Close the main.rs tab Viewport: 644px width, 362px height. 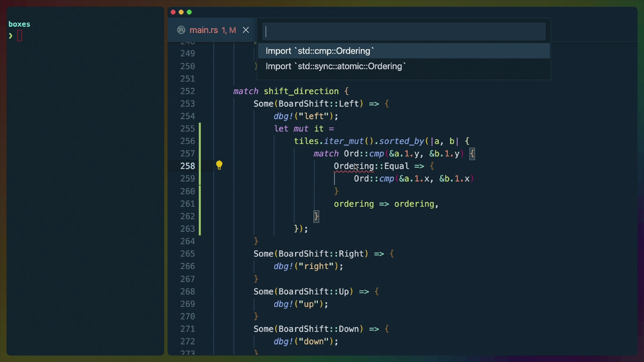[x=246, y=30]
